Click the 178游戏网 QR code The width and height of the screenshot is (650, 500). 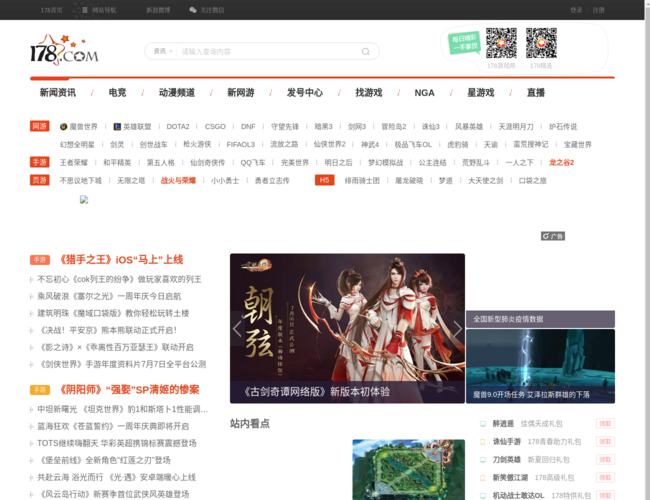(501, 43)
